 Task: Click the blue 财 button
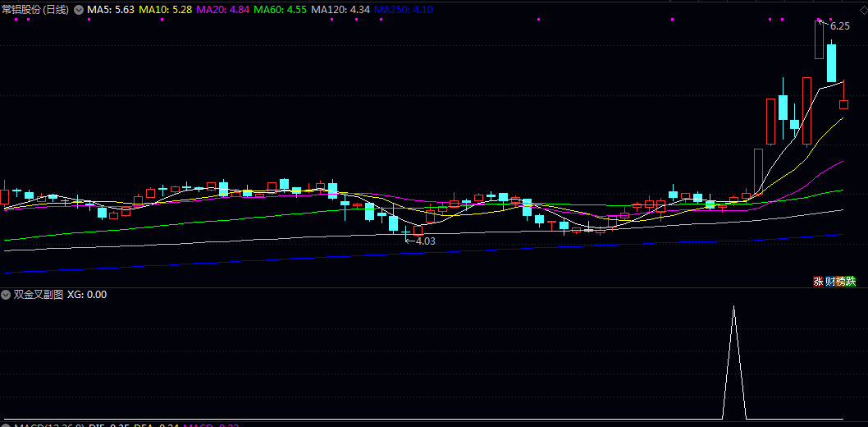(x=829, y=282)
